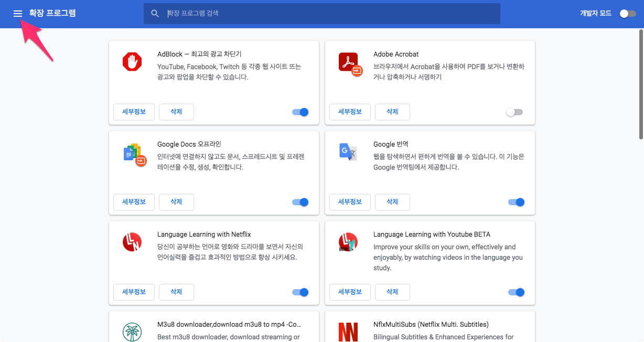Click 삭제 for Adobe Acrobat
The height and width of the screenshot is (342, 644).
click(392, 112)
